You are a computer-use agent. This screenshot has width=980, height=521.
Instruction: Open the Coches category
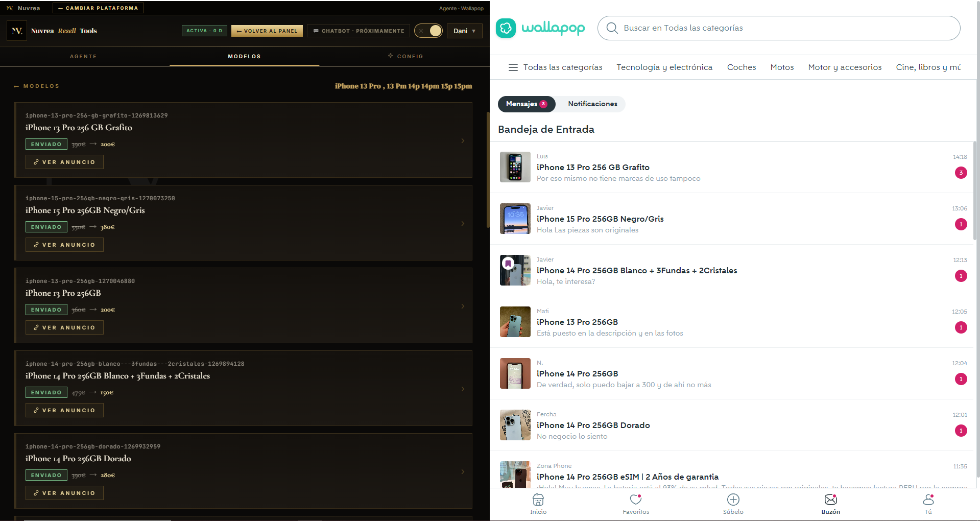(742, 67)
